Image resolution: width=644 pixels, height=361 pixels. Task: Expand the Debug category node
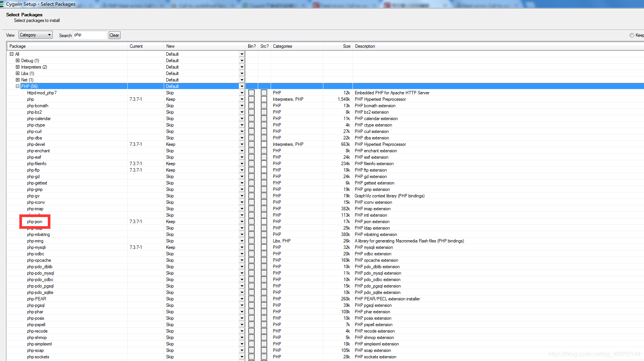tap(17, 60)
